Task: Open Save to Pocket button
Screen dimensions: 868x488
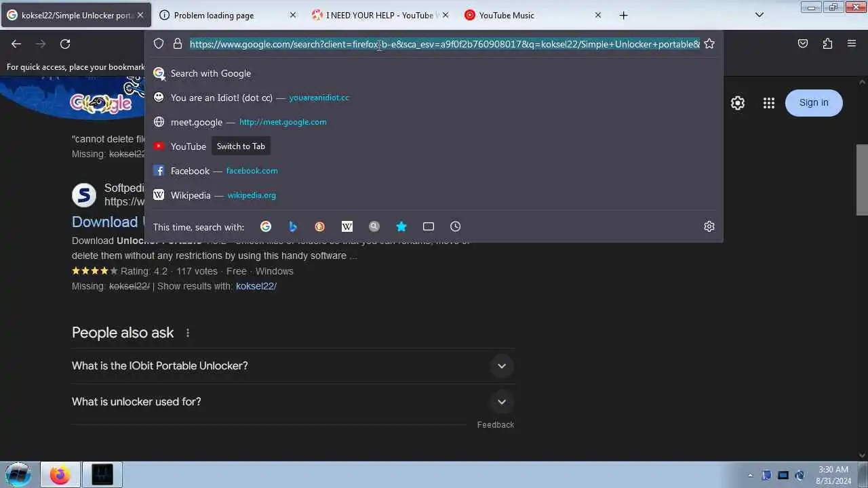Action: pyautogui.click(x=803, y=44)
